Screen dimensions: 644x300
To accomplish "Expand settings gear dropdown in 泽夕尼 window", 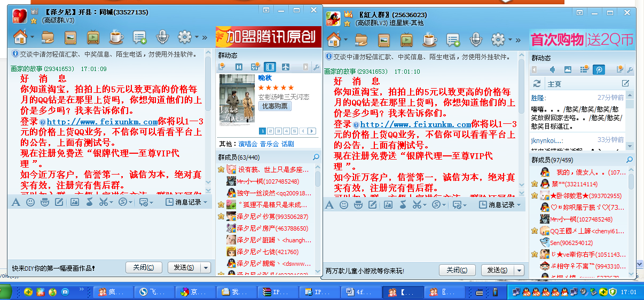I will [x=196, y=37].
